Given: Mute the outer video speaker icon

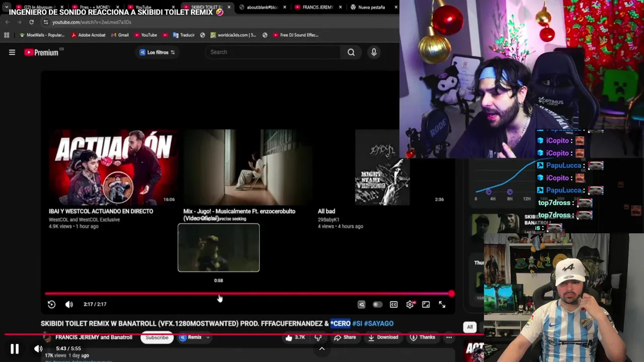Looking at the screenshot, I should click(38, 348).
